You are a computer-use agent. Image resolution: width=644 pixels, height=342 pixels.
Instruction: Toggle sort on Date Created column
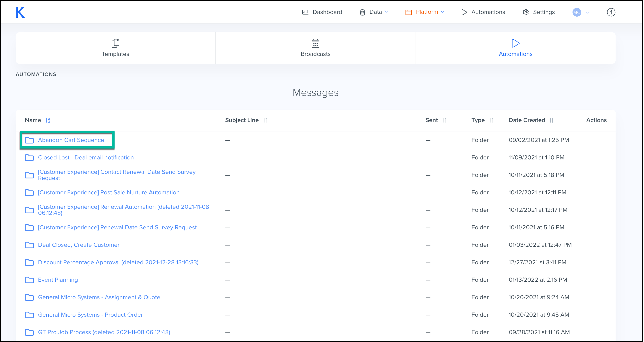pyautogui.click(x=552, y=120)
